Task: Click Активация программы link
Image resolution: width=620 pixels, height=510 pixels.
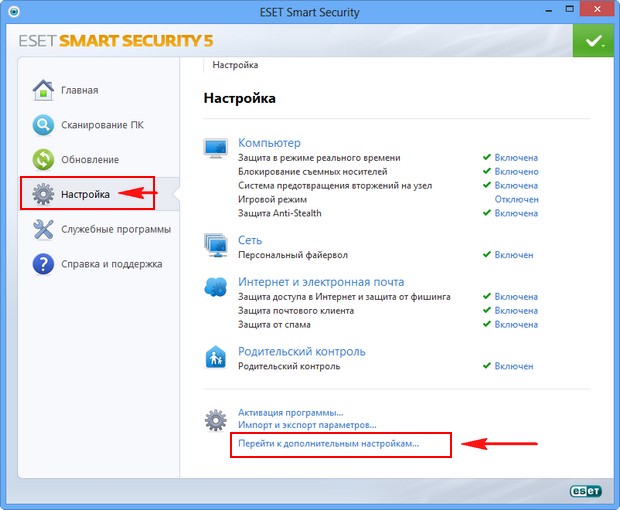Action: click(x=291, y=413)
